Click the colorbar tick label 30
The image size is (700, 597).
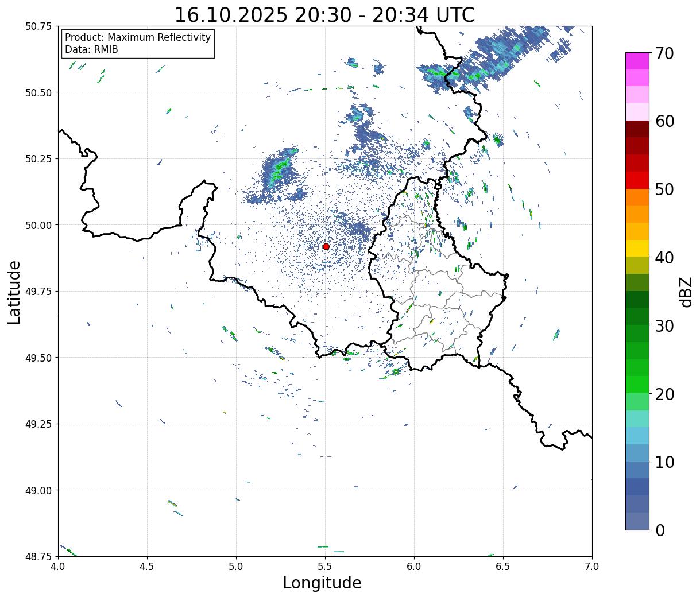pos(664,326)
